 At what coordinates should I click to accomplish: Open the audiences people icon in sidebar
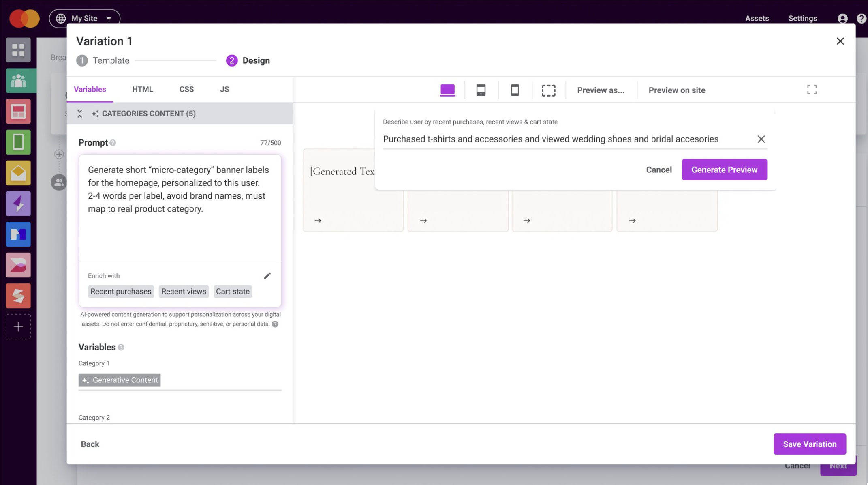(18, 81)
